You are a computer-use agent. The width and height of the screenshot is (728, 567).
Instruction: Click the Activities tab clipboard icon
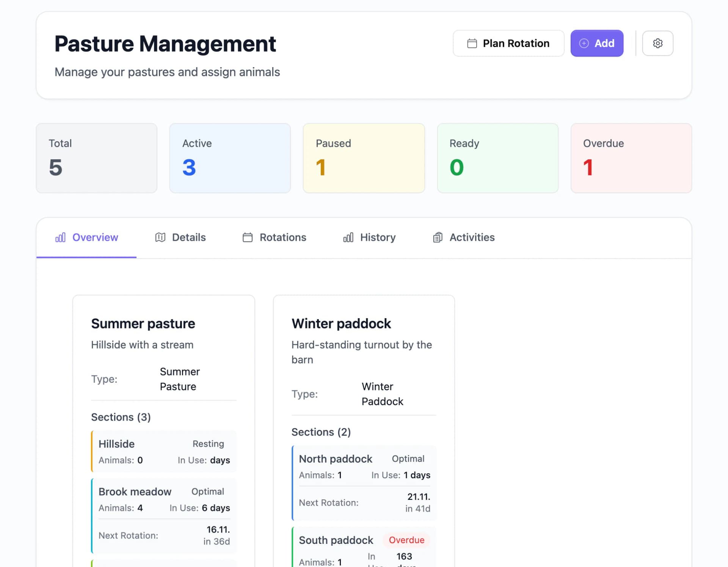pyautogui.click(x=438, y=237)
